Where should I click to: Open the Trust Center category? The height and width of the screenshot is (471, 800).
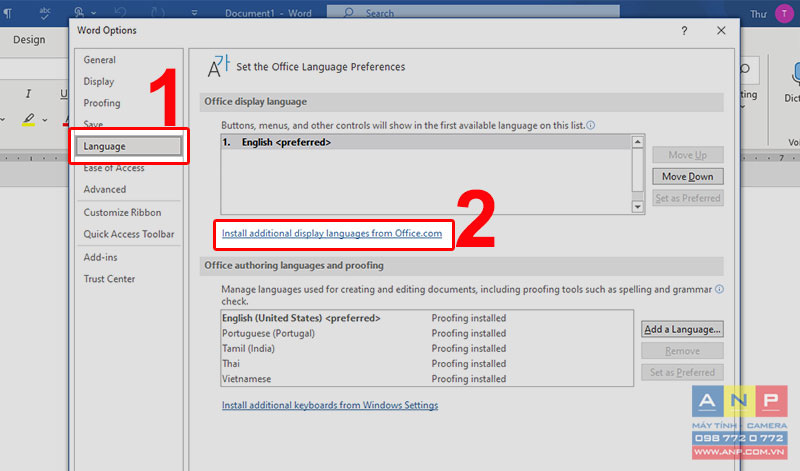(109, 279)
